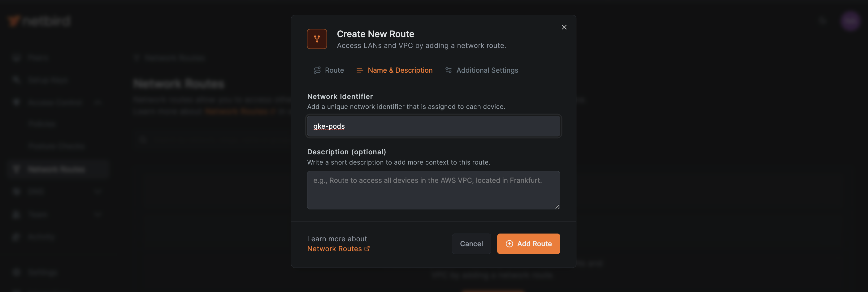The image size is (868, 292).
Task: Select the network icon on the Route tab
Action: (x=317, y=70)
